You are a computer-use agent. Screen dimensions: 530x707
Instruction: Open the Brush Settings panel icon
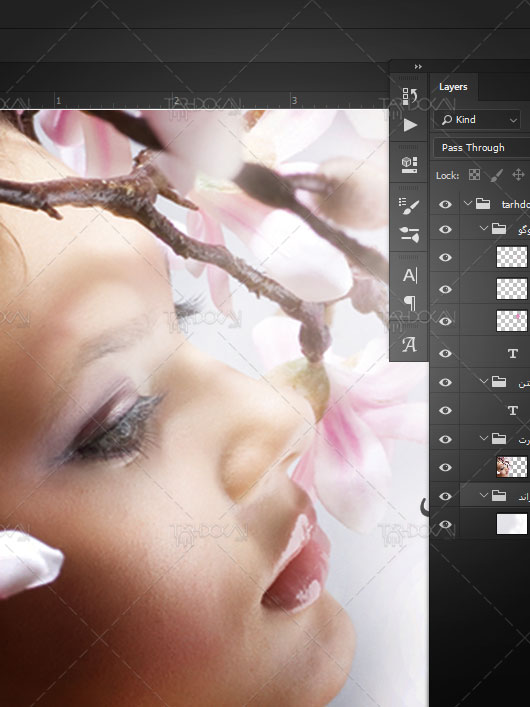409,206
